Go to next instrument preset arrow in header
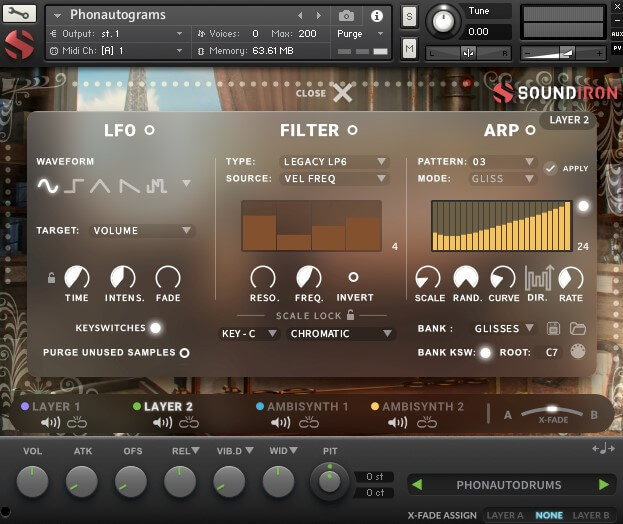 319,15
